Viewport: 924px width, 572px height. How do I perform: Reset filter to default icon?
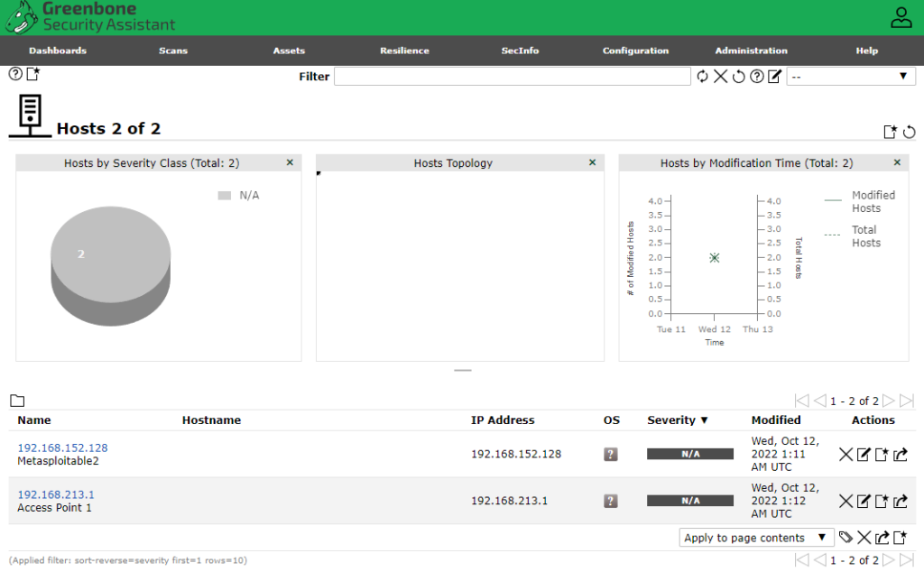click(738, 77)
